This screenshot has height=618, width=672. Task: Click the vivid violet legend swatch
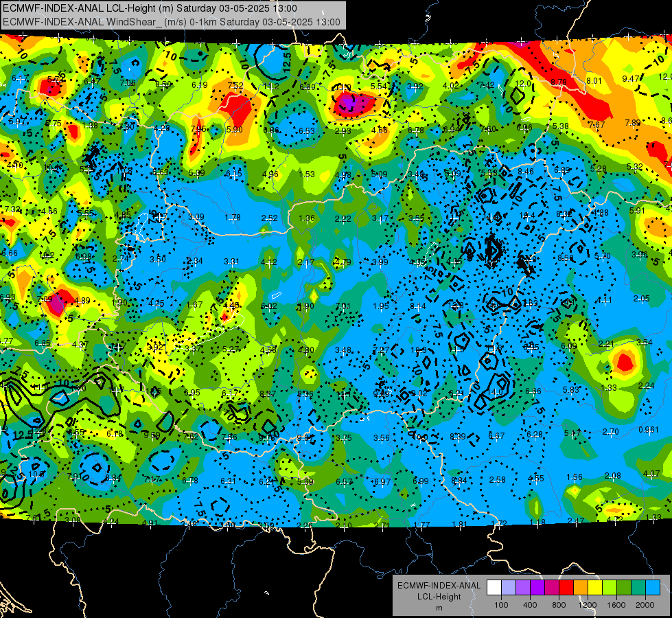[537, 588]
